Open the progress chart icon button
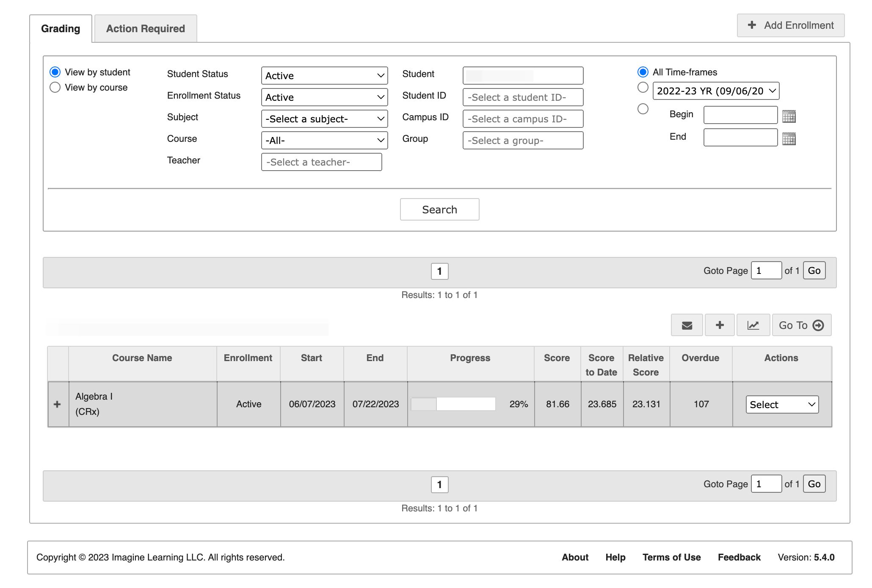This screenshot has height=588, width=872. 753,325
